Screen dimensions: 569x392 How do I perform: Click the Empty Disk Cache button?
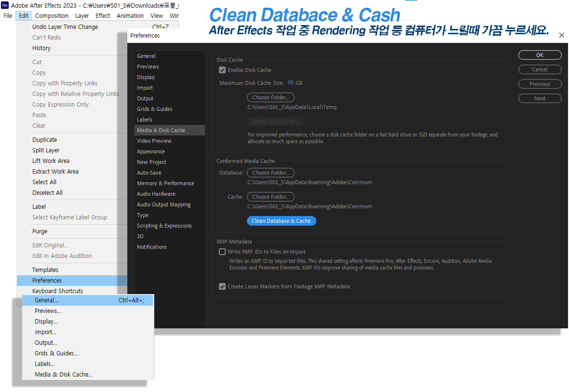(x=275, y=122)
